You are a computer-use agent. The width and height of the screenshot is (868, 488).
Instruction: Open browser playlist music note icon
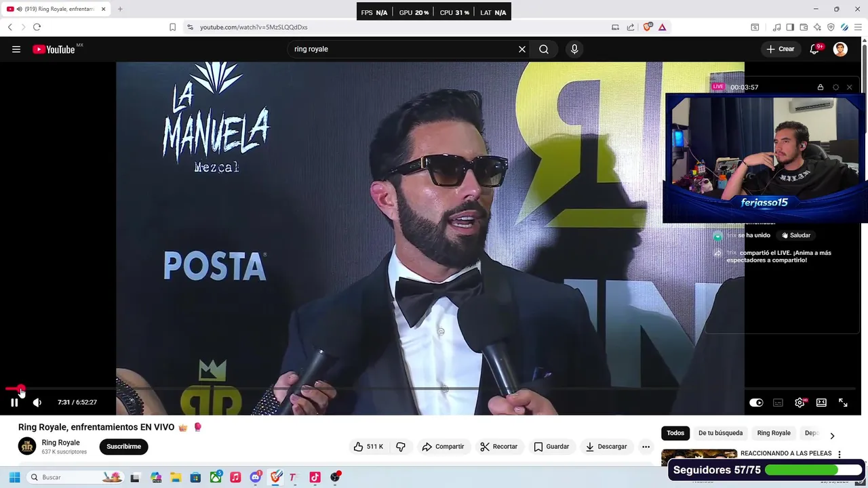pyautogui.click(x=776, y=27)
